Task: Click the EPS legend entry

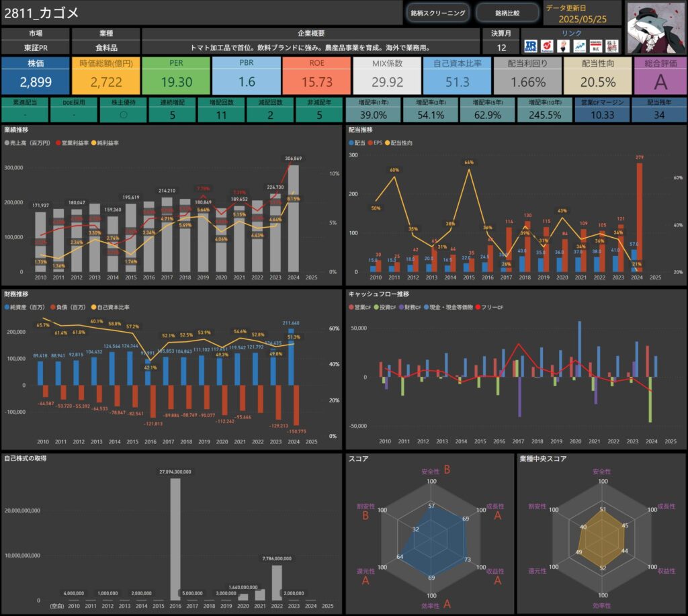Action: tap(375, 143)
